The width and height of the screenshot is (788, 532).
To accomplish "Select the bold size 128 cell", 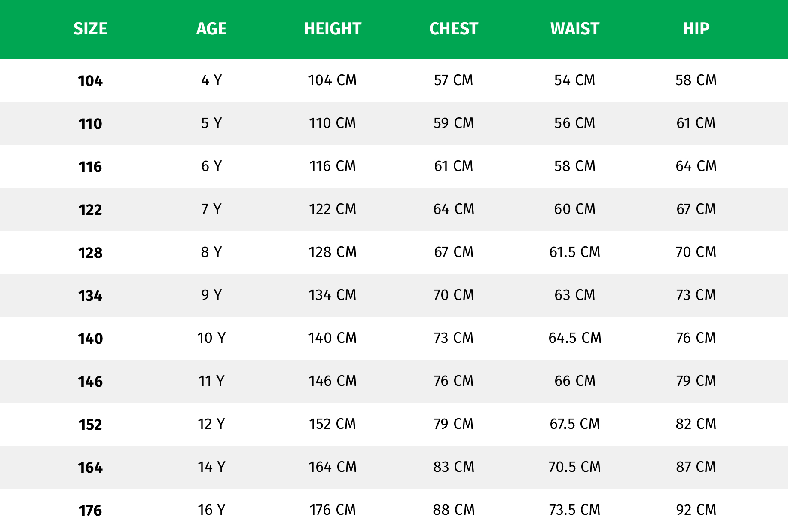I will click(90, 253).
